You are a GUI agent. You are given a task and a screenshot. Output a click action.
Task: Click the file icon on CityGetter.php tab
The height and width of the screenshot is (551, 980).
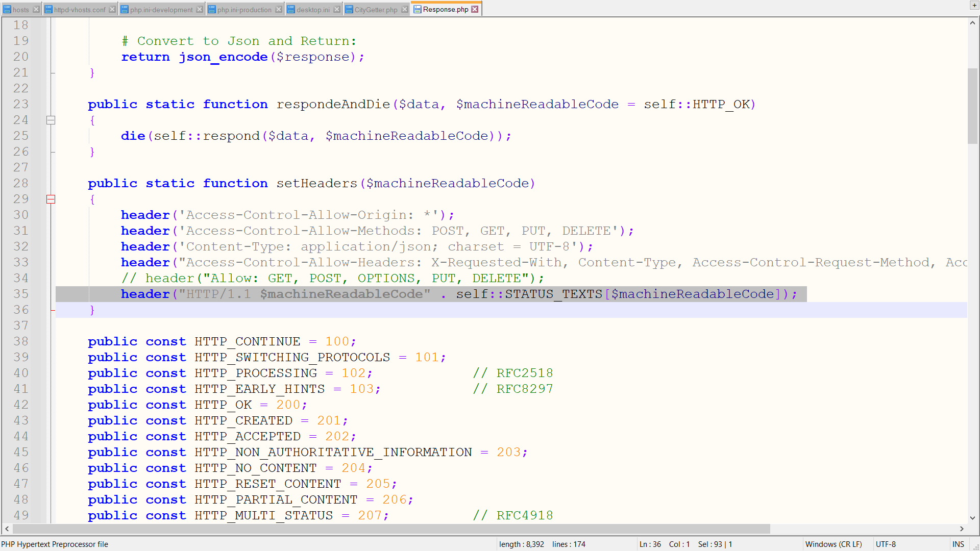(x=349, y=9)
